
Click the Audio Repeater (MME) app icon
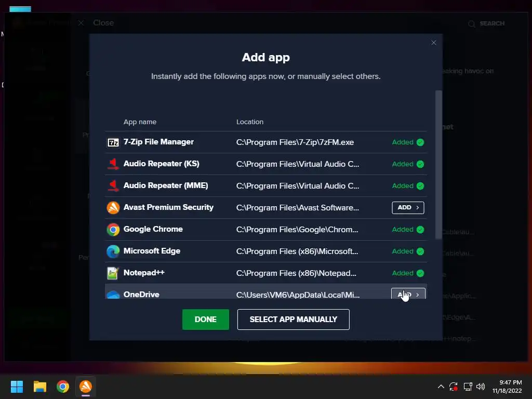coord(113,186)
